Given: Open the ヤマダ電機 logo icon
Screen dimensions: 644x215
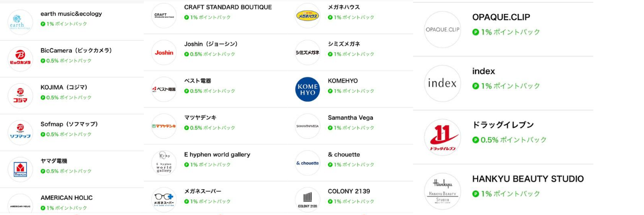Looking at the screenshot, I should [20, 169].
